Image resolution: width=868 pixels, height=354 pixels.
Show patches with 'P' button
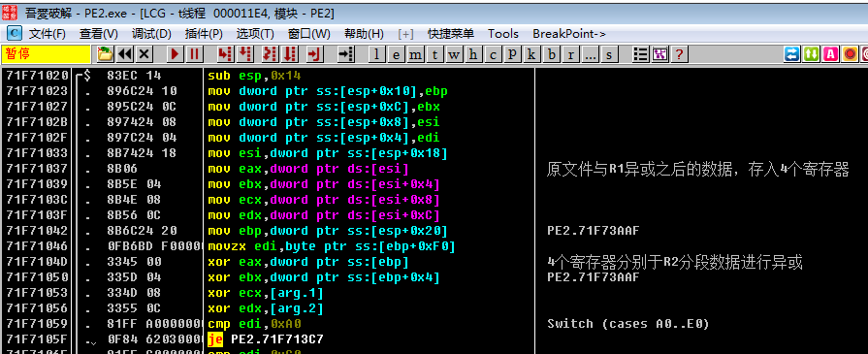click(x=512, y=54)
